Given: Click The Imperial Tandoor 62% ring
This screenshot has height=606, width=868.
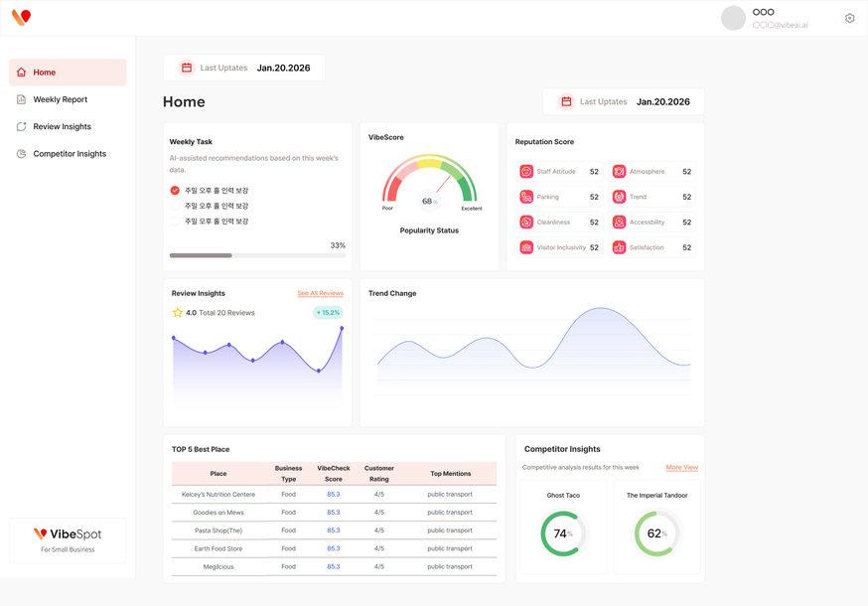Looking at the screenshot, I should coord(657,533).
